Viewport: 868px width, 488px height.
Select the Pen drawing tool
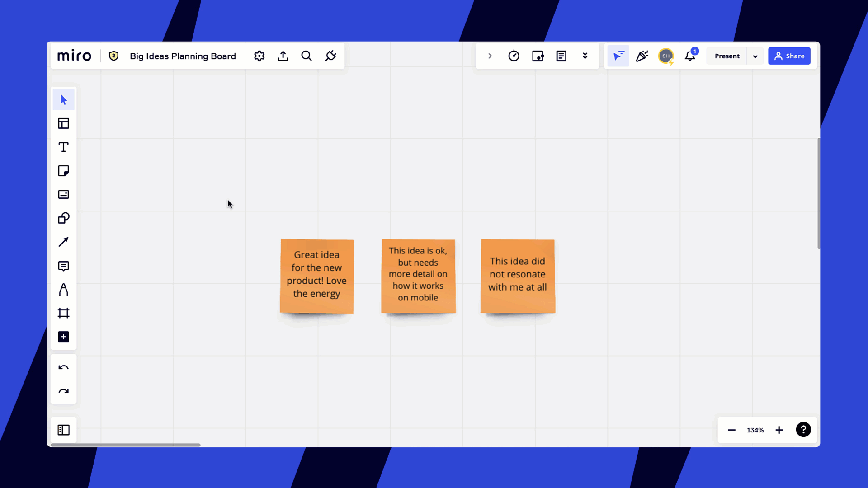(63, 290)
